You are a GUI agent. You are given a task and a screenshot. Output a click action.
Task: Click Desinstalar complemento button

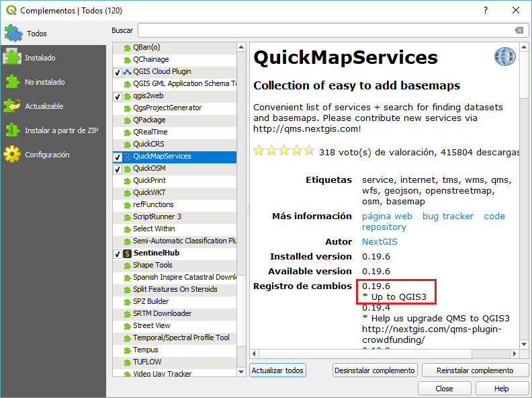(x=375, y=370)
